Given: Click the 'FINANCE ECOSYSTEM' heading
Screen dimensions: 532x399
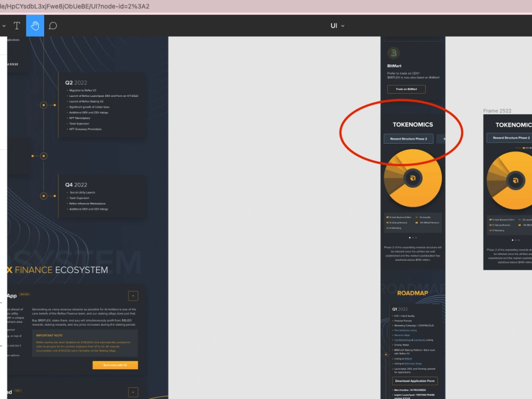Looking at the screenshot, I should 61,270.
